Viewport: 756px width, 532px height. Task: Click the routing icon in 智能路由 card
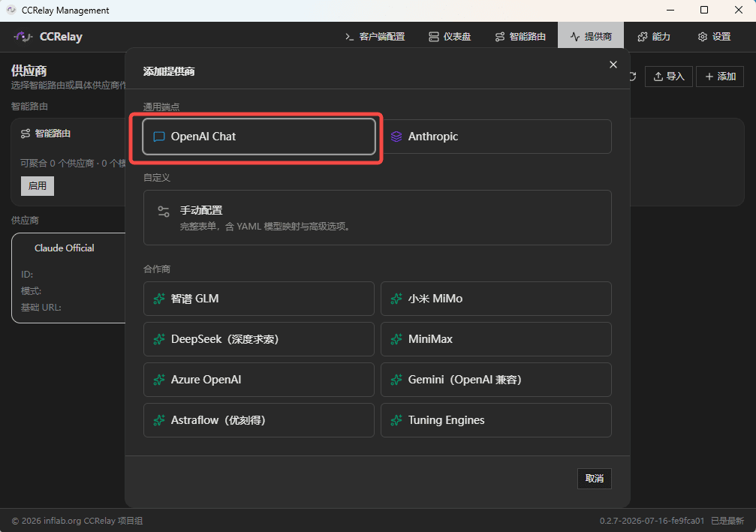[x=26, y=134]
